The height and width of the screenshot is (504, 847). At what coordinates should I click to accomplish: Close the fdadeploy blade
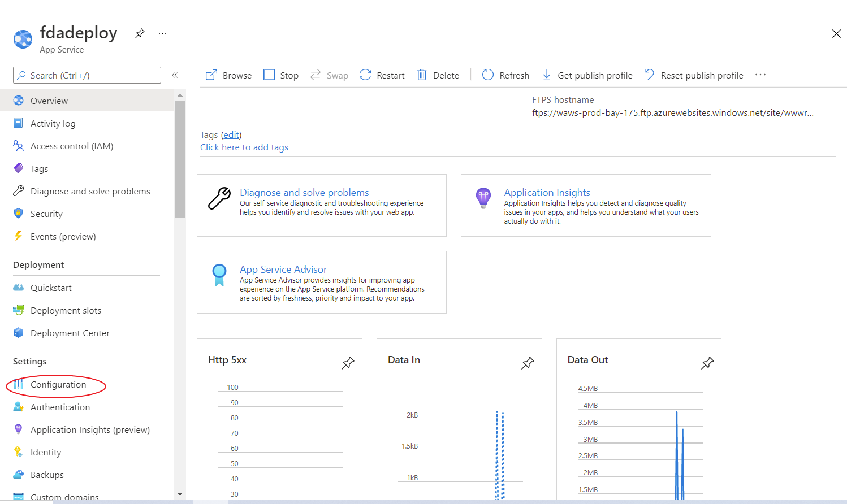tap(836, 34)
